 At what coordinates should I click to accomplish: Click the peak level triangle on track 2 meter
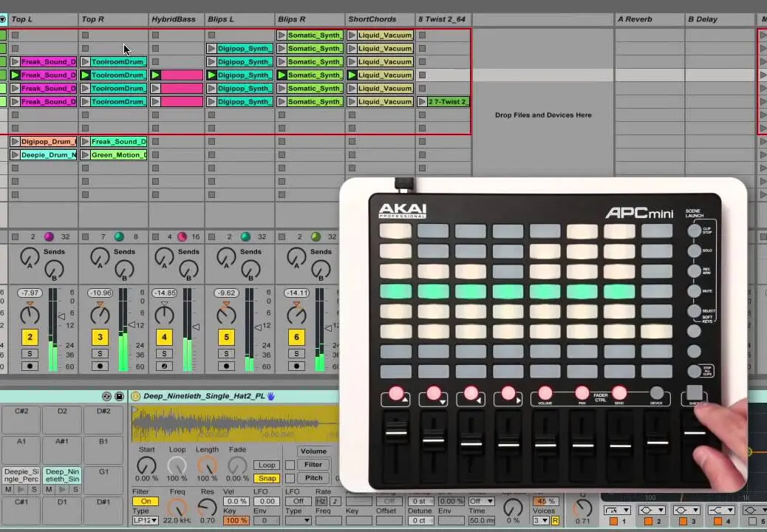tap(61, 316)
